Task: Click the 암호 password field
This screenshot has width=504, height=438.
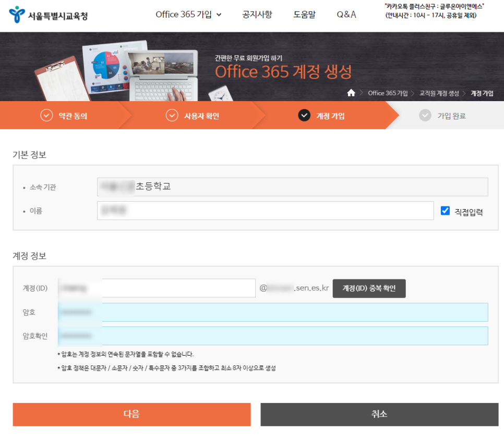Action: click(273, 312)
